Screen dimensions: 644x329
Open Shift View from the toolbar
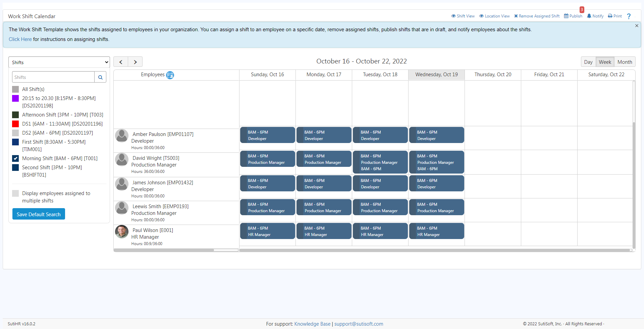pos(463,16)
